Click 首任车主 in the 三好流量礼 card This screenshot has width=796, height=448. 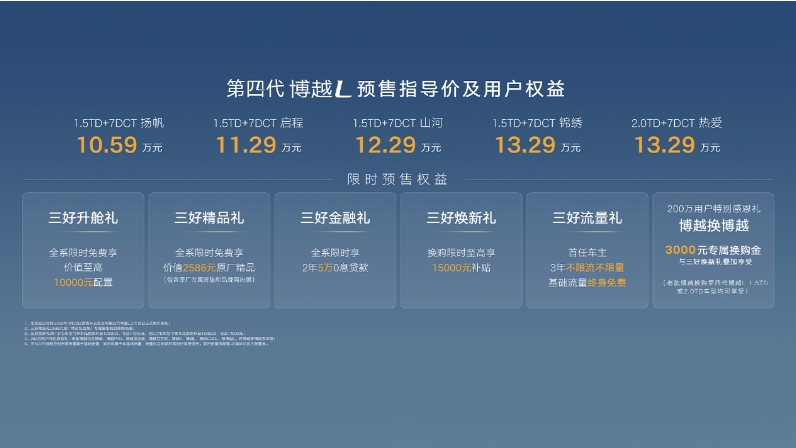pos(587,252)
